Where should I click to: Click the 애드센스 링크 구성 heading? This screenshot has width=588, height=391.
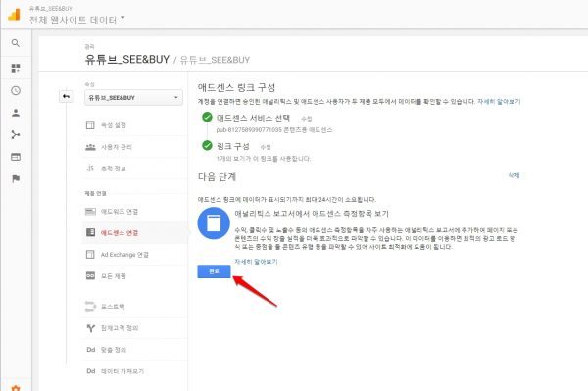tap(236, 88)
